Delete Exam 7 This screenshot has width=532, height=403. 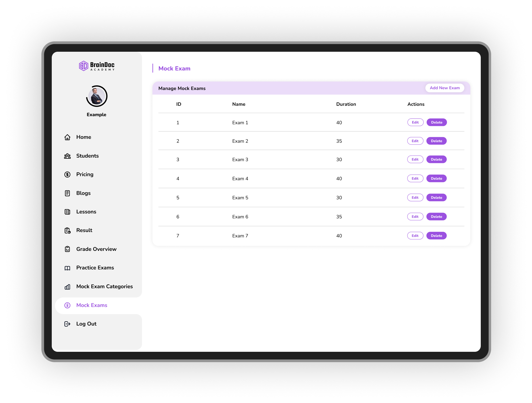point(437,236)
